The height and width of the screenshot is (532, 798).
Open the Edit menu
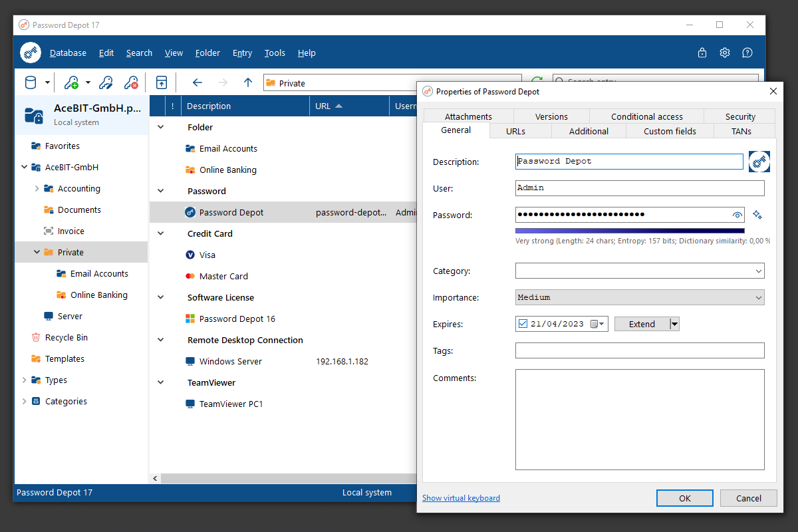[106, 53]
